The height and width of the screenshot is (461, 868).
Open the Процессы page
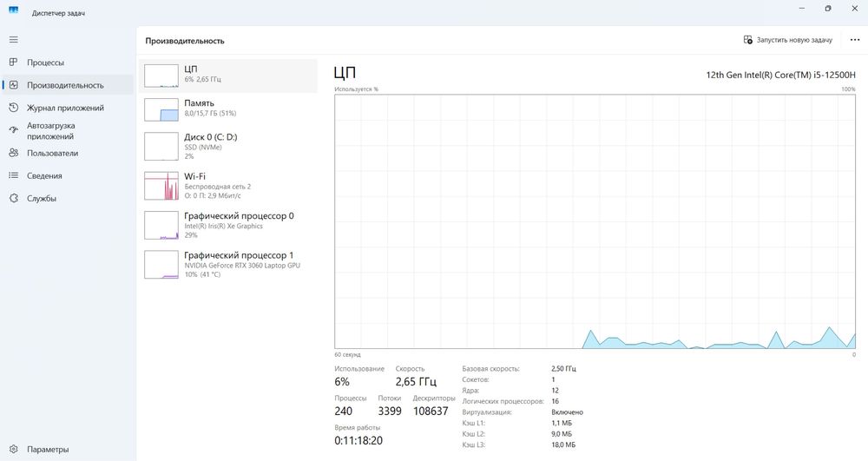coord(67,63)
